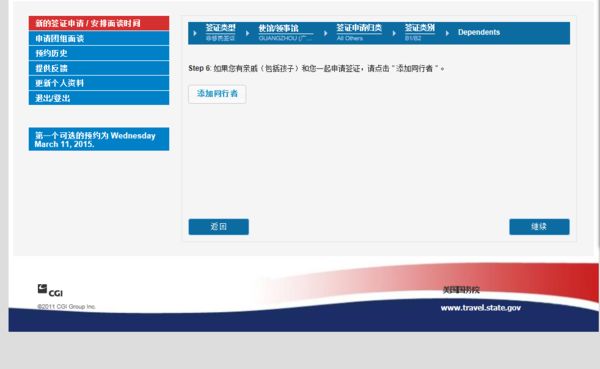The width and height of the screenshot is (600, 369).
Task: Open 申请团组面谈 in the sidebar
Action: tap(99, 38)
